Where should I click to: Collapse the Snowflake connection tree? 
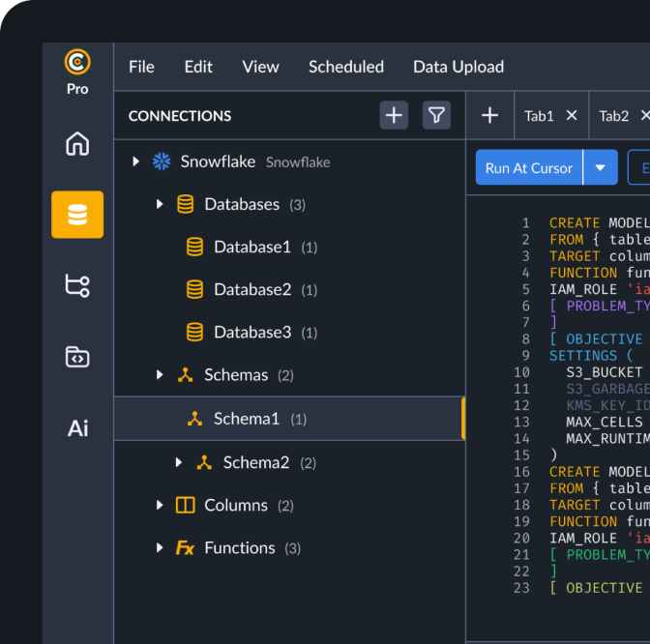tap(136, 161)
